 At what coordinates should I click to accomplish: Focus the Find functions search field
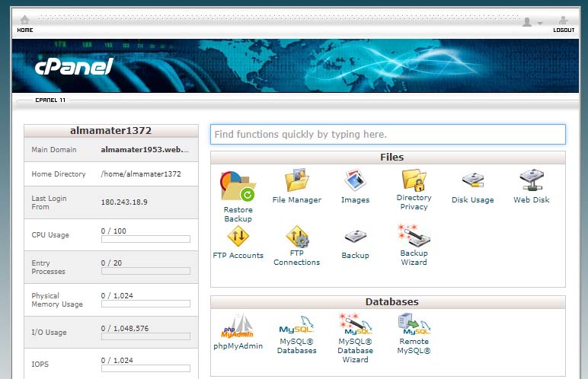coord(388,134)
